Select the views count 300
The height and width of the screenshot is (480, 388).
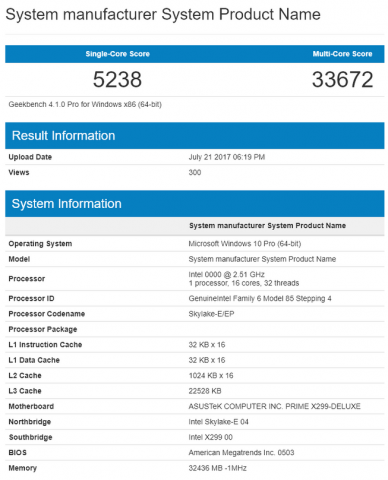pyautogui.click(x=195, y=172)
